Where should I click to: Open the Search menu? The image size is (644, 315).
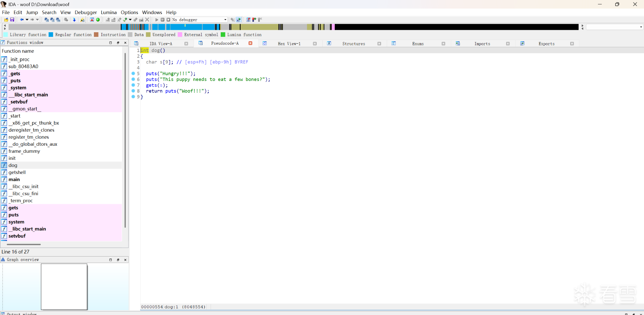49,12
